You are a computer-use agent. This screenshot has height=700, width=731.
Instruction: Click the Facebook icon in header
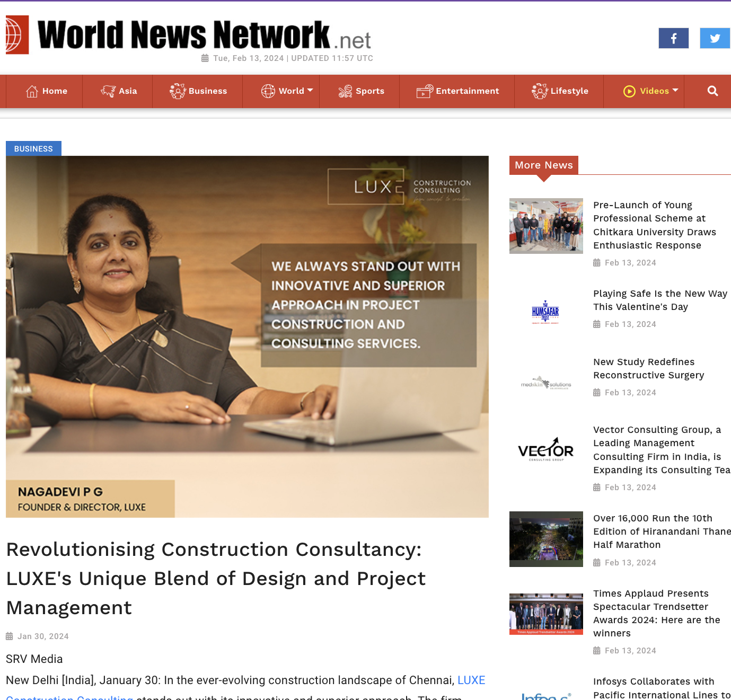click(x=673, y=38)
